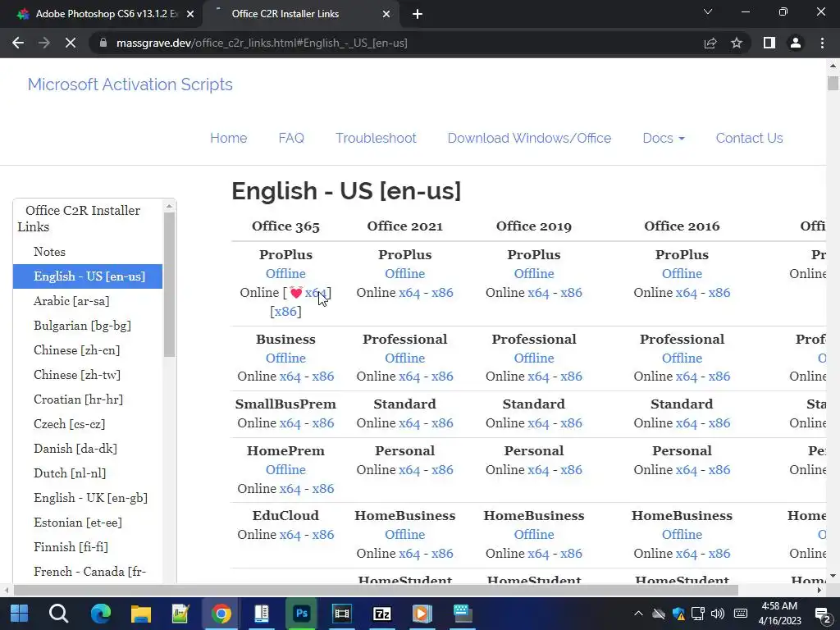840x630 pixels.
Task: Click x86 link for Office 2016 Personal
Action: coord(719,470)
